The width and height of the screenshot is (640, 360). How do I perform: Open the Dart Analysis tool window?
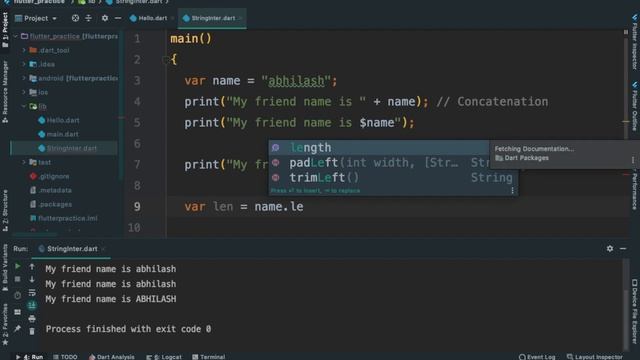[x=111, y=357]
